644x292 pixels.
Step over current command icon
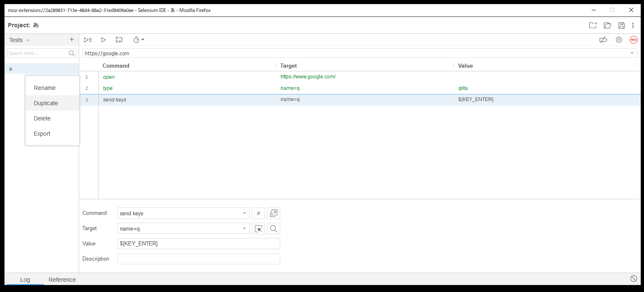pos(119,40)
